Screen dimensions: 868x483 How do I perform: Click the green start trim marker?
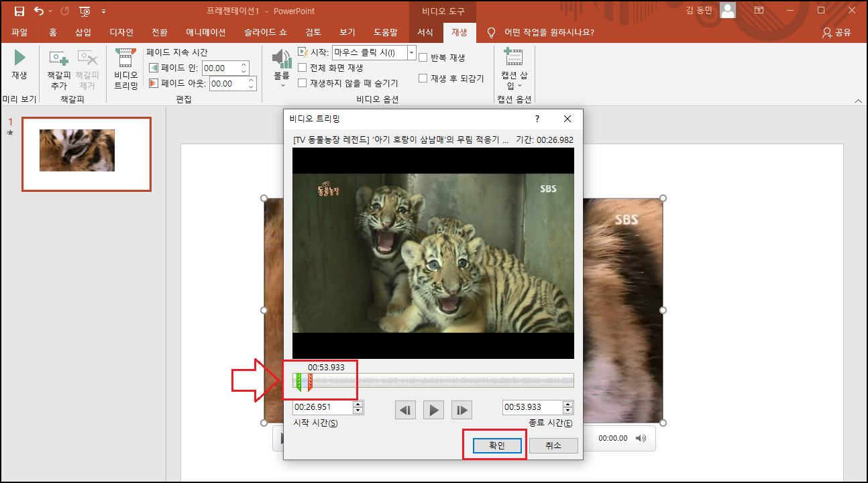(x=299, y=382)
